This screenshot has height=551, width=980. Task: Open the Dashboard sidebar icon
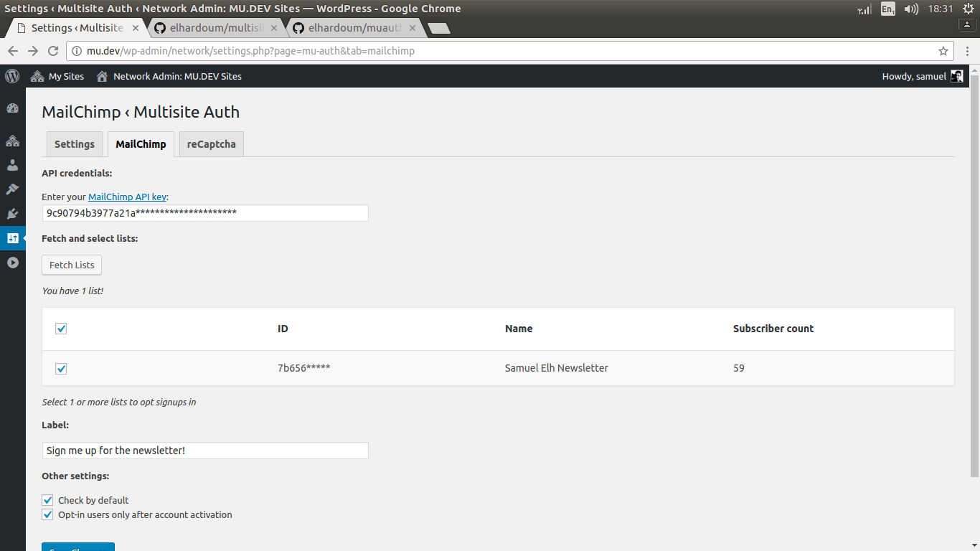tap(12, 108)
